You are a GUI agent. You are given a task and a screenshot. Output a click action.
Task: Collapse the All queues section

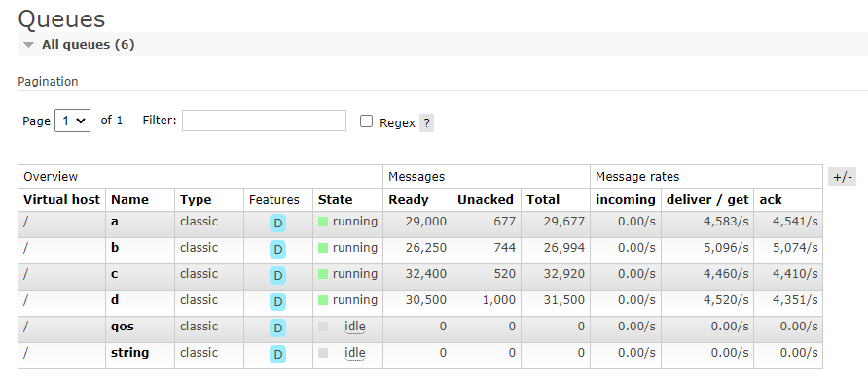pyautogui.click(x=29, y=45)
